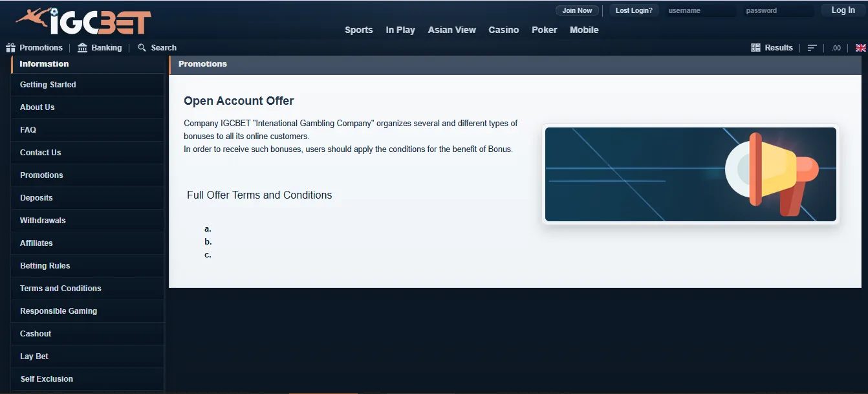Select About Us in sidebar
868x394 pixels.
(x=87, y=107)
